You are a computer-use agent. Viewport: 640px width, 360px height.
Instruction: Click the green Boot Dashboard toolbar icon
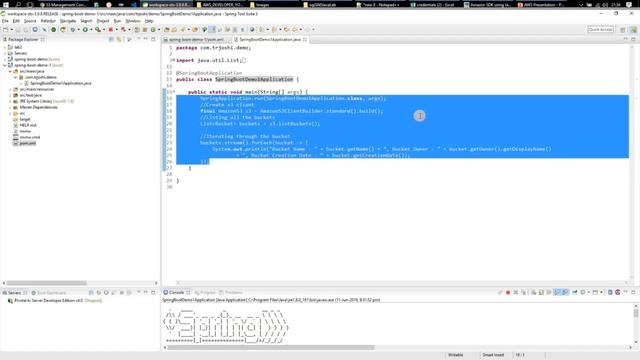53,29
